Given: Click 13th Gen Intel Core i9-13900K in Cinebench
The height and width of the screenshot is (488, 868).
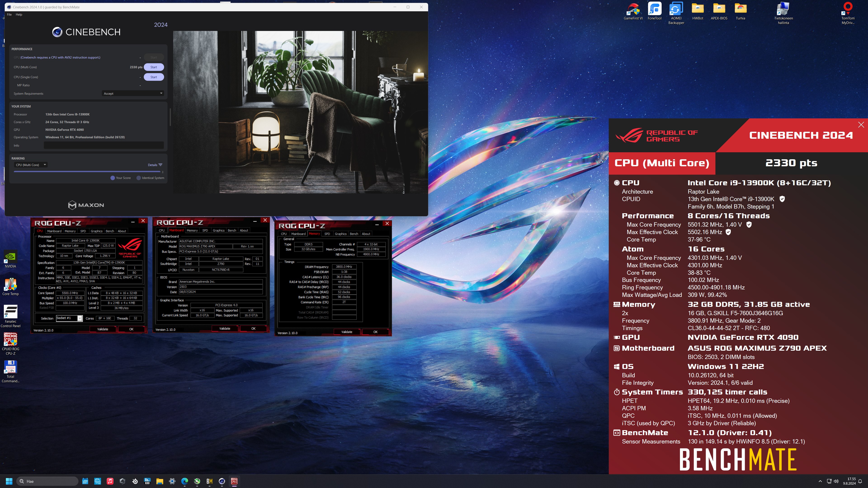Looking at the screenshot, I should [x=67, y=114].
